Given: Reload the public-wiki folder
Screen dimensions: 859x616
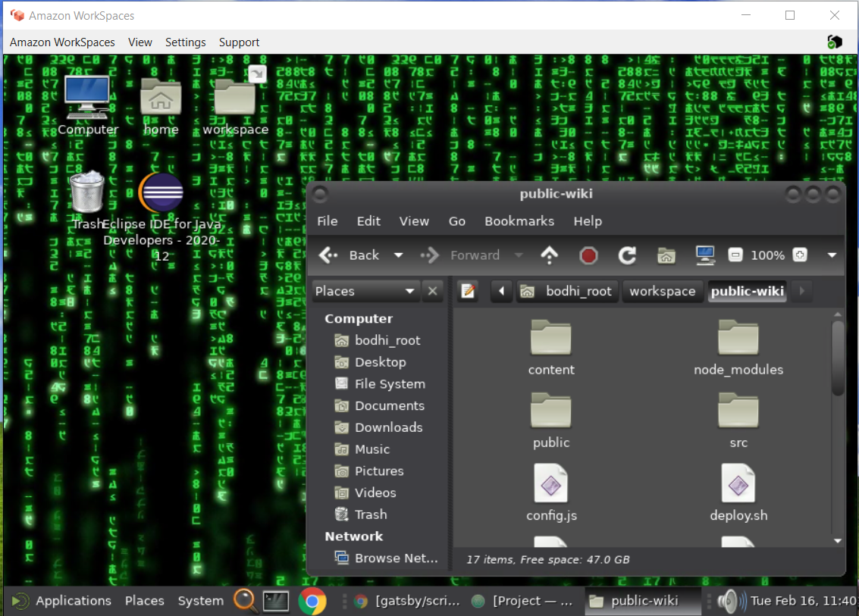Looking at the screenshot, I should tap(627, 255).
